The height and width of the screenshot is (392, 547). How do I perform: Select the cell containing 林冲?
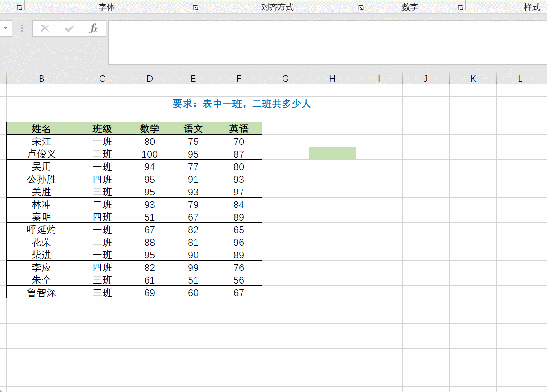tap(41, 204)
